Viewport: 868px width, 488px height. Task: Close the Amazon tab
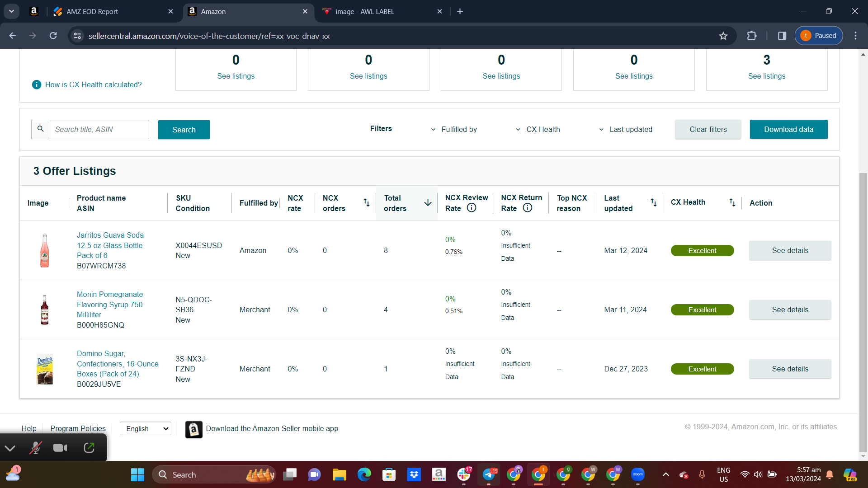[305, 11]
